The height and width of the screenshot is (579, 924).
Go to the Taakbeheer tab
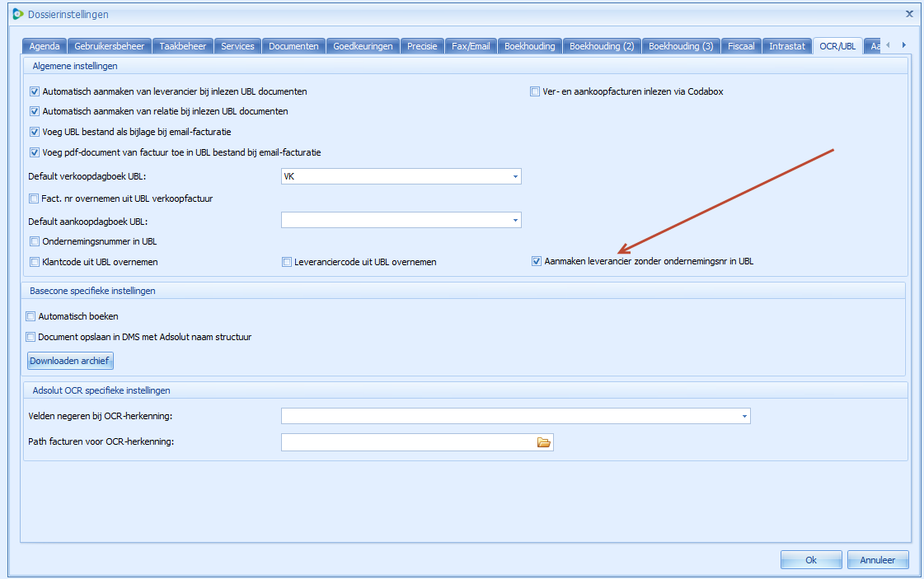tap(183, 46)
